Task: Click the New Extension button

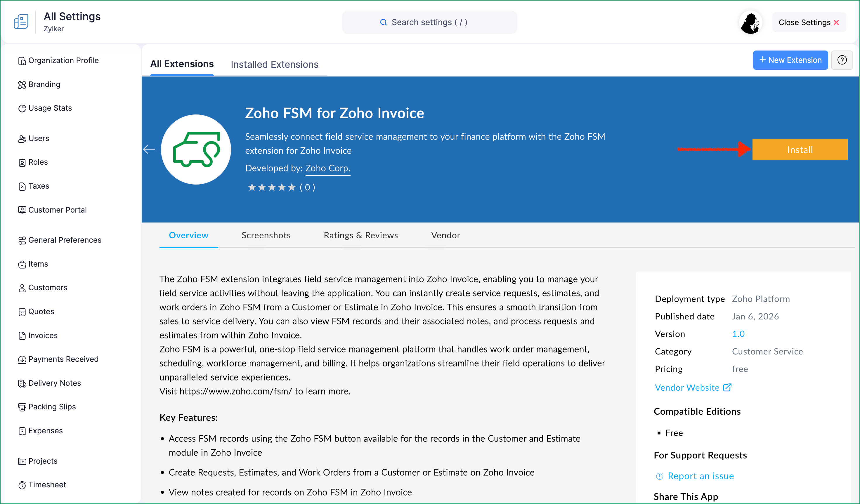Action: [790, 60]
